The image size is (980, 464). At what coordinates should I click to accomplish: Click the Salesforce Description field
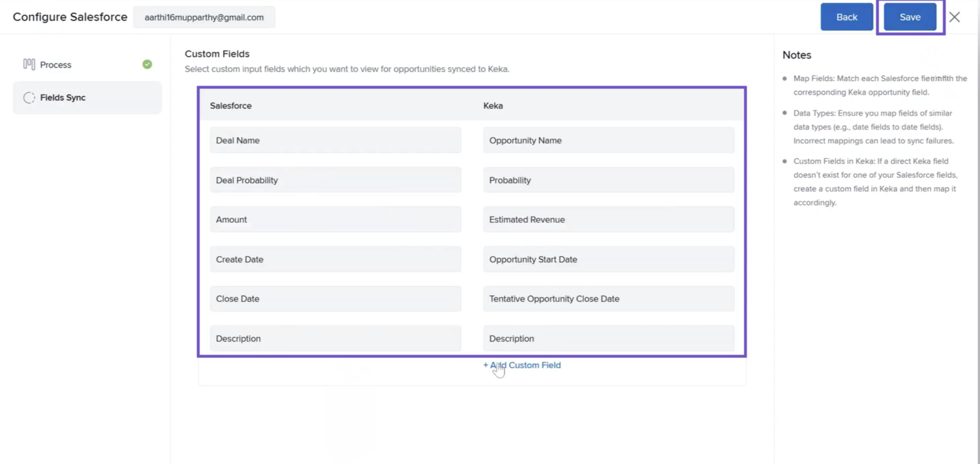pyautogui.click(x=335, y=338)
